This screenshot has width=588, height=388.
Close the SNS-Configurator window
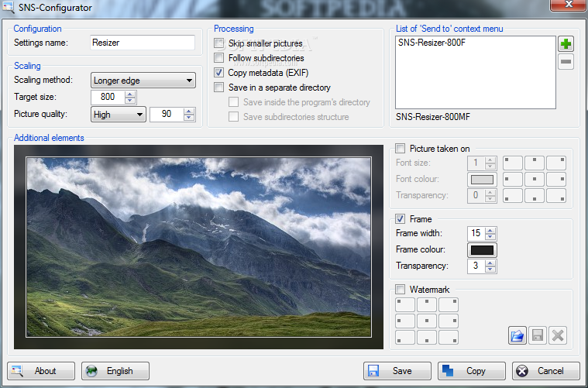click(x=569, y=5)
